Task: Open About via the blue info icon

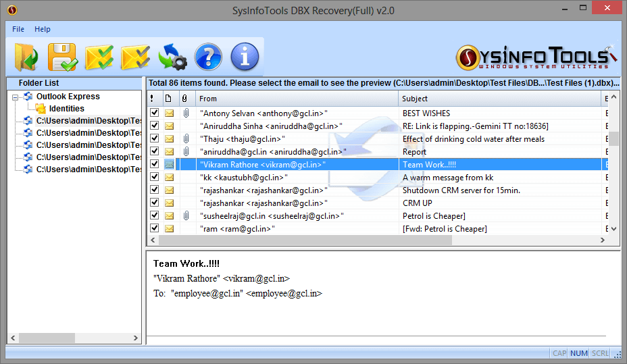Action: coord(245,57)
